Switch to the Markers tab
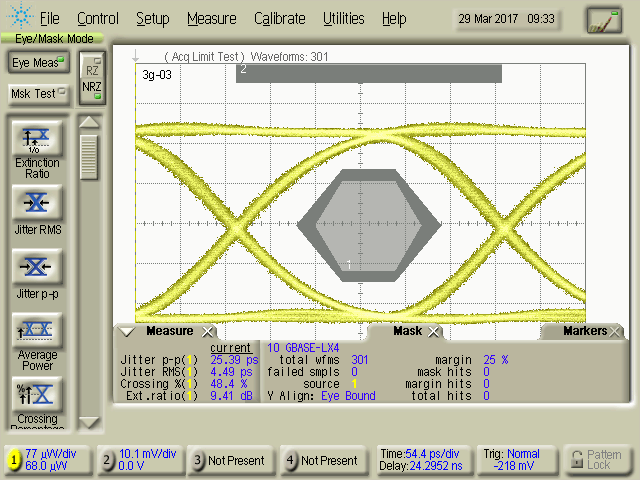Image resolution: width=640 pixels, height=480 pixels. coord(584,331)
